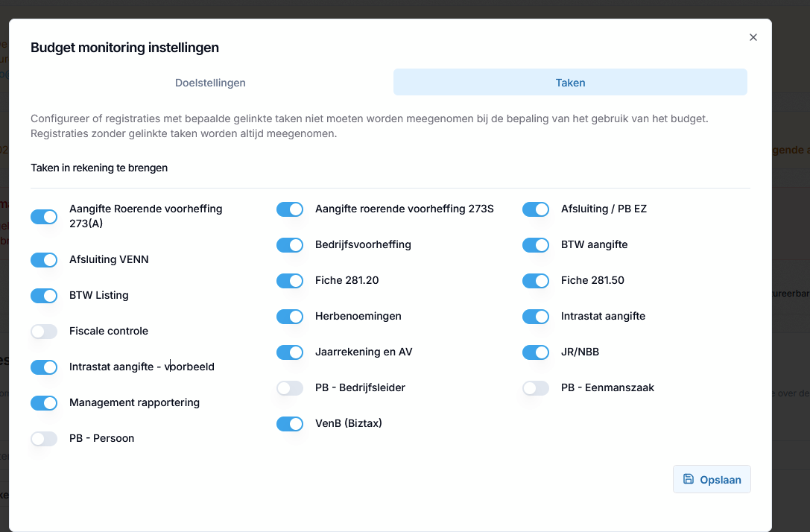Enable the Fiscale controle toggle
810x532 pixels.
tap(44, 331)
